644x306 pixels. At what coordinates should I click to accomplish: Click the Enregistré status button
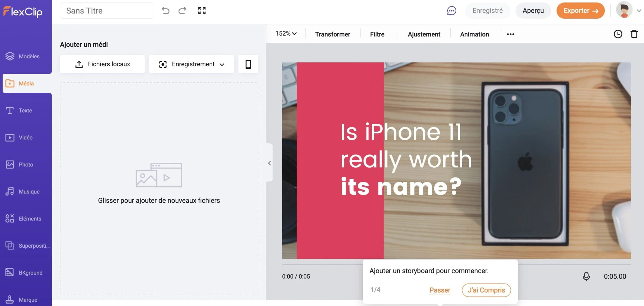click(488, 11)
